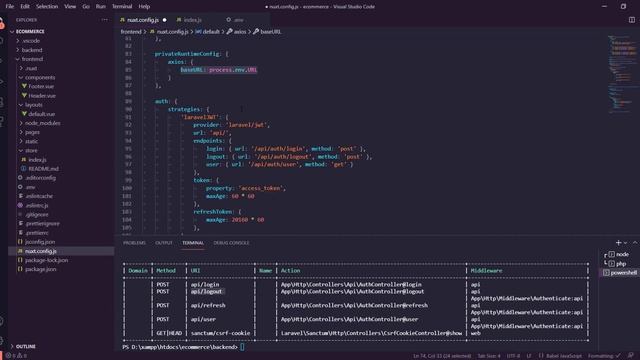Maximize panel with the up chevron
The width and height of the screenshot is (640, 360).
pyautogui.click(x=635, y=243)
